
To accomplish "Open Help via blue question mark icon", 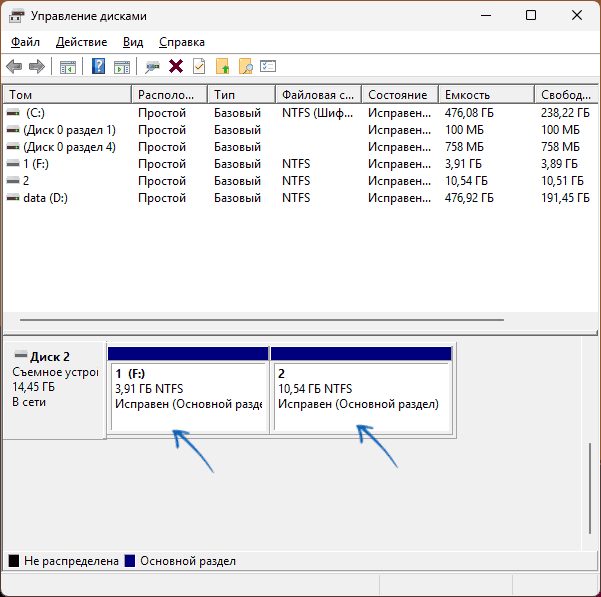I will (99, 67).
